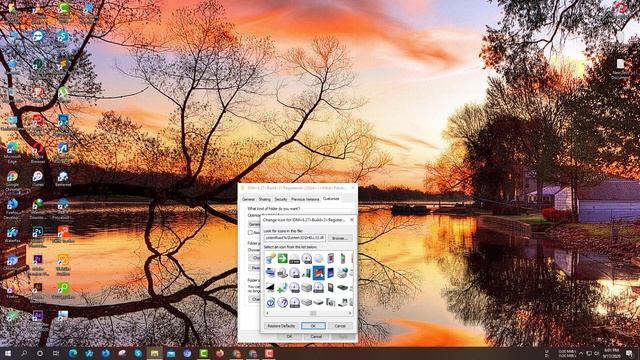Image resolution: width=640 pixels, height=360 pixels.
Task: Select the networked computer icon in second row
Action: (x=271, y=273)
